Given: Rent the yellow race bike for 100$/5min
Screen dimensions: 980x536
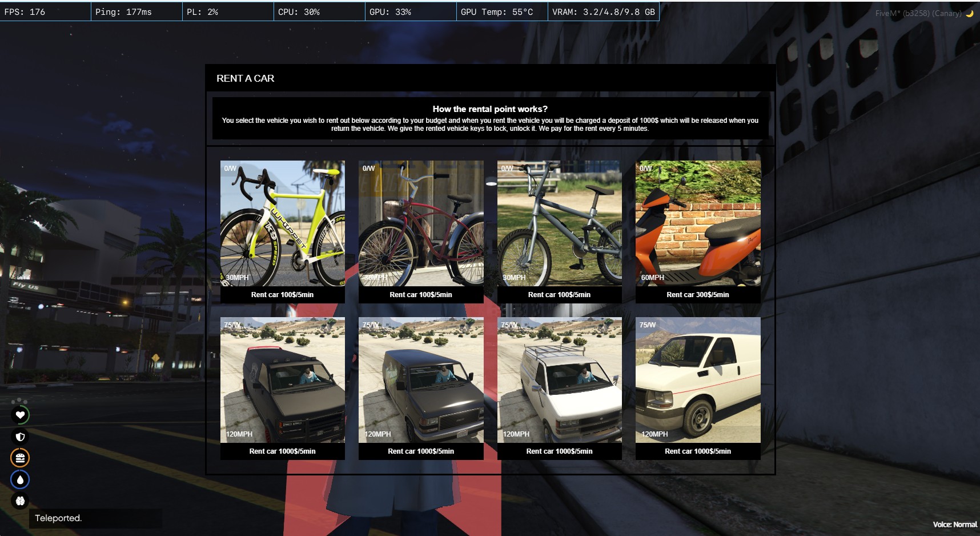Looking at the screenshot, I should [x=283, y=295].
